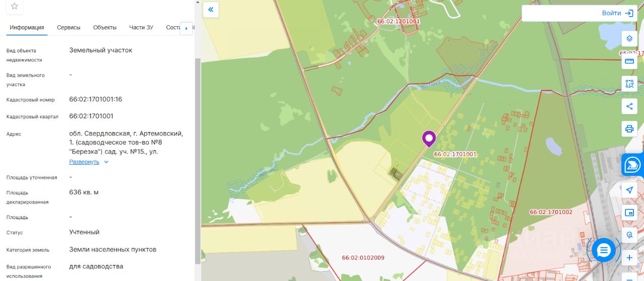
Task: Switch to the Объекты tab
Action: (x=105, y=28)
